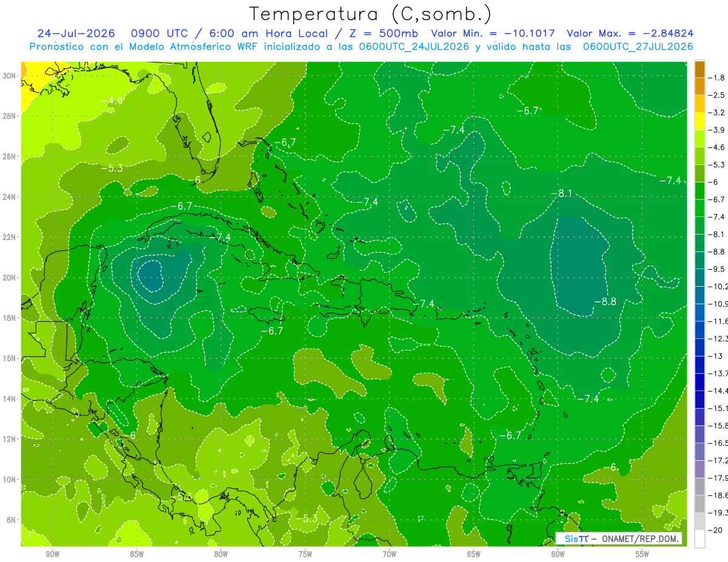728x562 pixels.
Task: Click the "65W" longitude axis label
Action: (474, 555)
